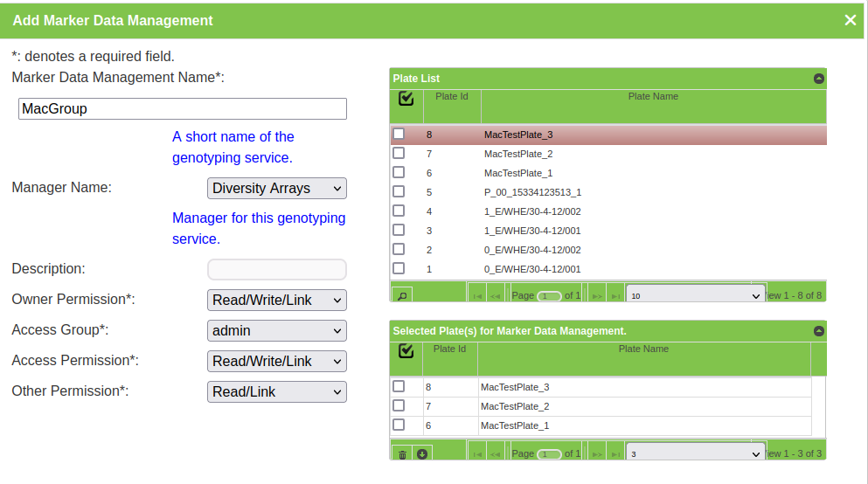Close the Add Marker Data Management dialog
Screen dimensions: 868x484
pos(850,20)
